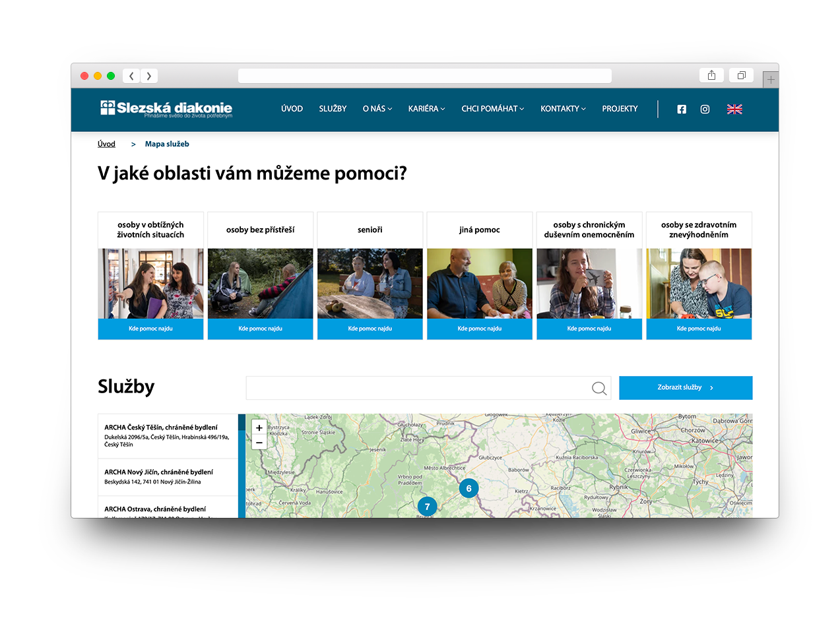Go back with browser back arrow
The height and width of the screenshot is (630, 840).
[131, 76]
